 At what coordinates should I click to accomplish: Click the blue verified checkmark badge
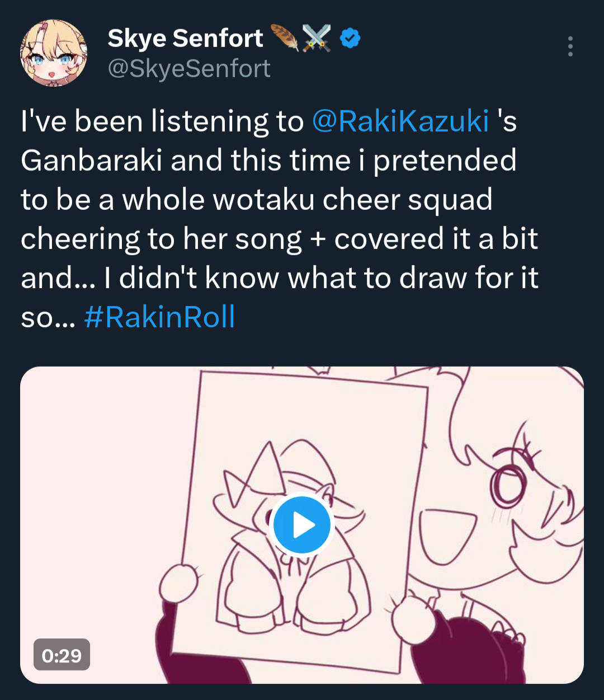pos(351,38)
